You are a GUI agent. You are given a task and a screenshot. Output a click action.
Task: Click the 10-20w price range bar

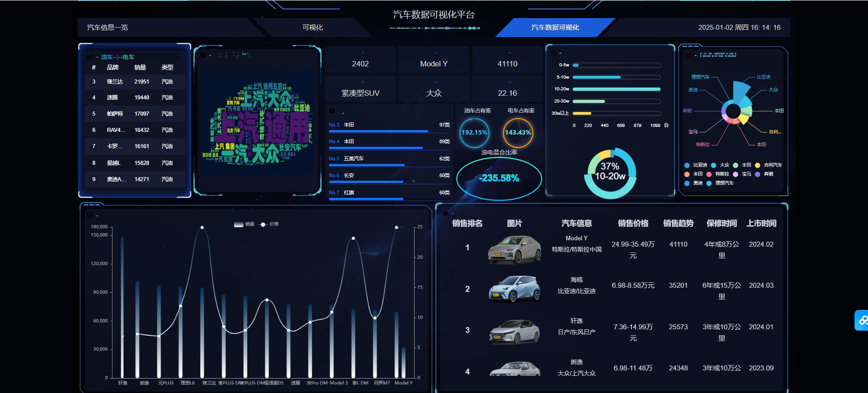pyautogui.click(x=617, y=89)
